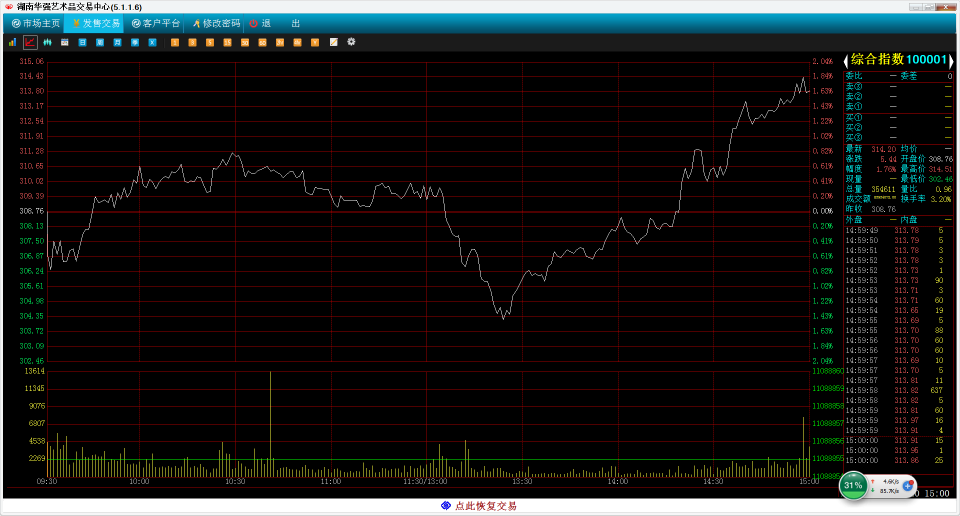Click the 2.04% top percentage axis label
This screenshot has width=960, height=516.
(x=823, y=61)
